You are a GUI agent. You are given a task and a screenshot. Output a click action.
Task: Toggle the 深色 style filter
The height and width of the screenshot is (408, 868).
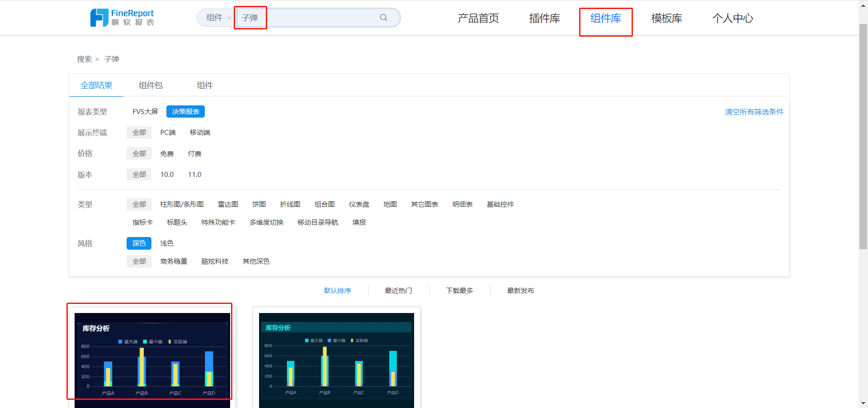[x=139, y=243]
